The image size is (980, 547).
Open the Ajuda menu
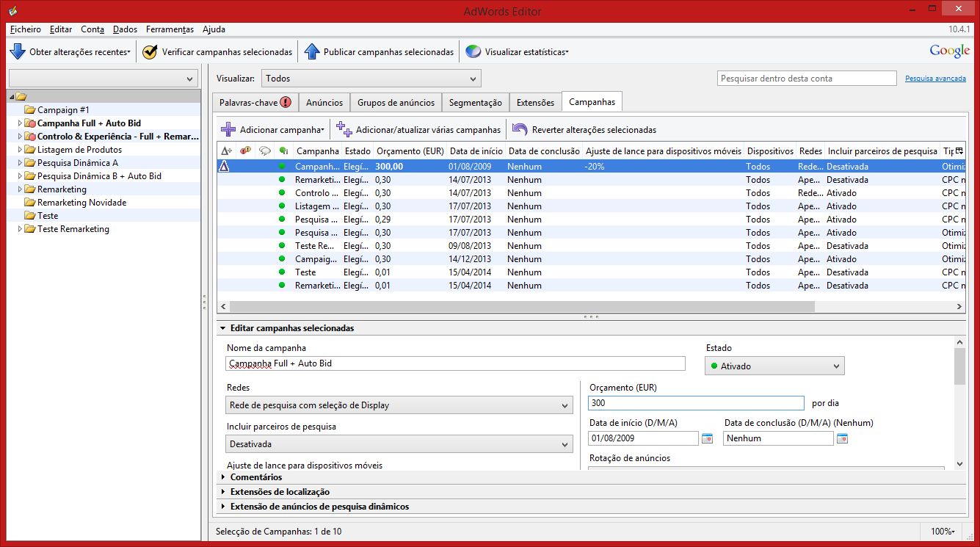(x=214, y=29)
